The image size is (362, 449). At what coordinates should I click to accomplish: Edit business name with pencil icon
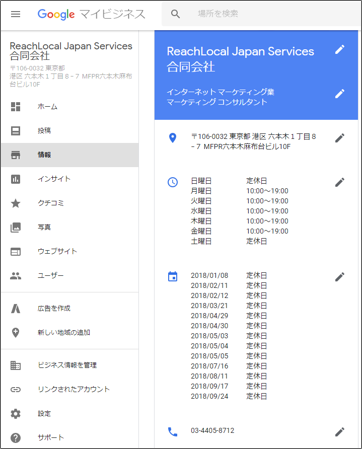339,50
